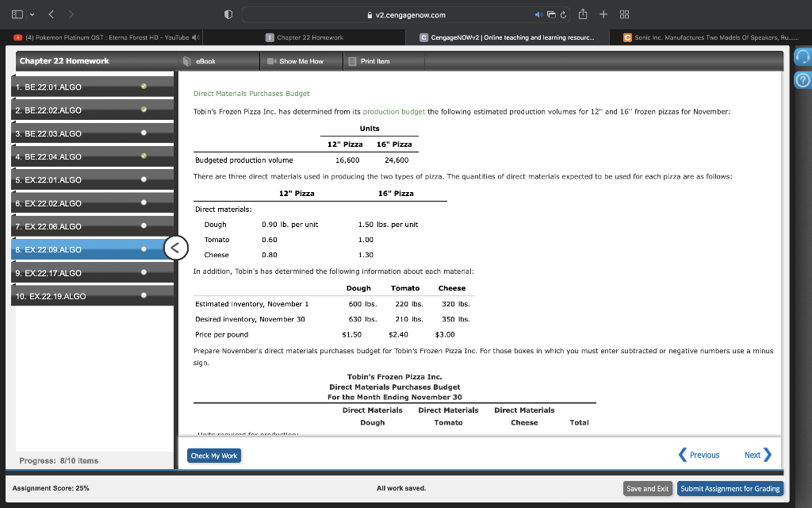Viewport: 812px width, 508px height.
Task: Go to Previous question
Action: (x=699, y=455)
